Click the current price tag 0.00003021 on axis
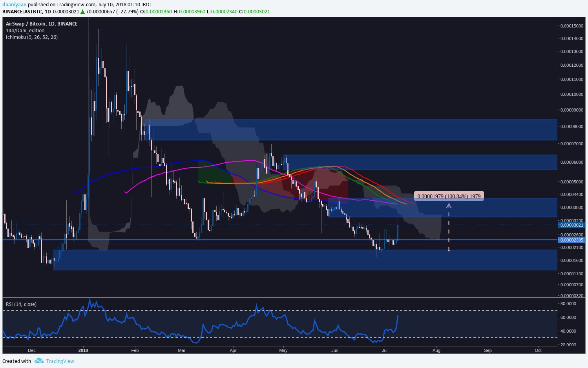 coord(572,225)
